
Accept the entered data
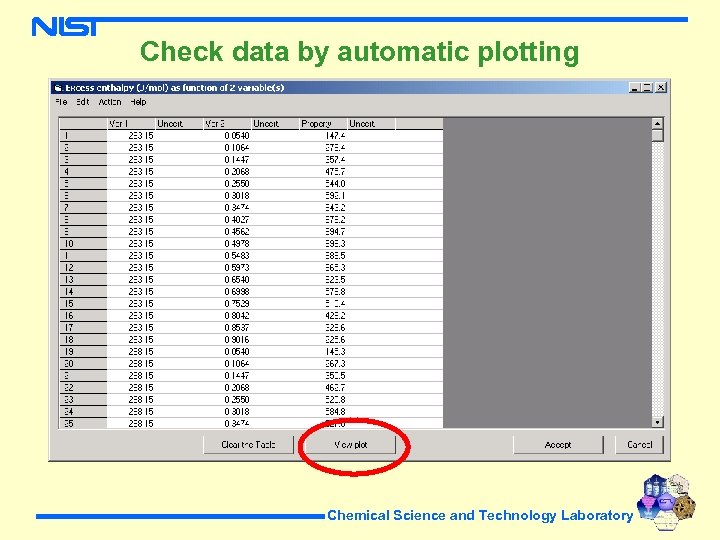click(x=557, y=444)
